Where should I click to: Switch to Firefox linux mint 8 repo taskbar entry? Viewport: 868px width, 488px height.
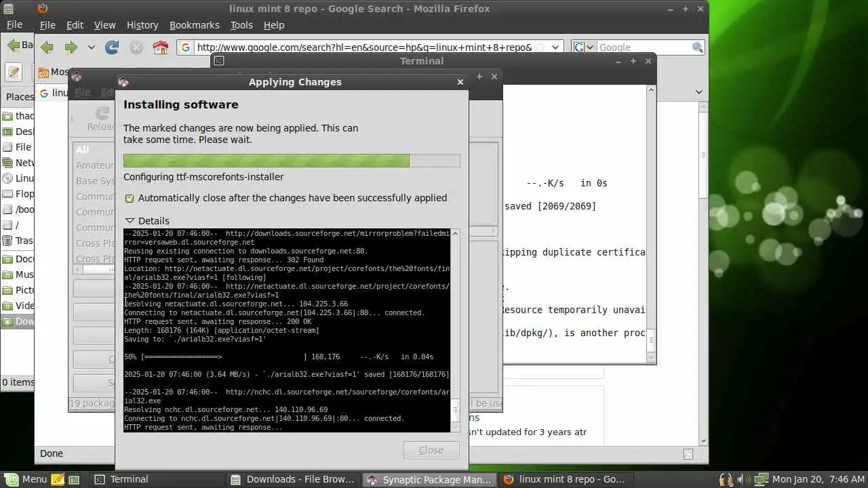[566, 479]
